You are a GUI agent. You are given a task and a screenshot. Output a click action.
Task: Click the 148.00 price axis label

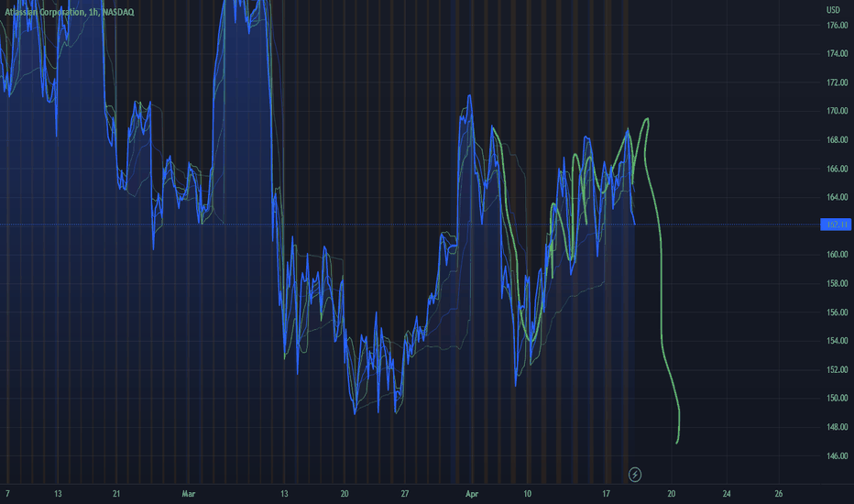838,427
